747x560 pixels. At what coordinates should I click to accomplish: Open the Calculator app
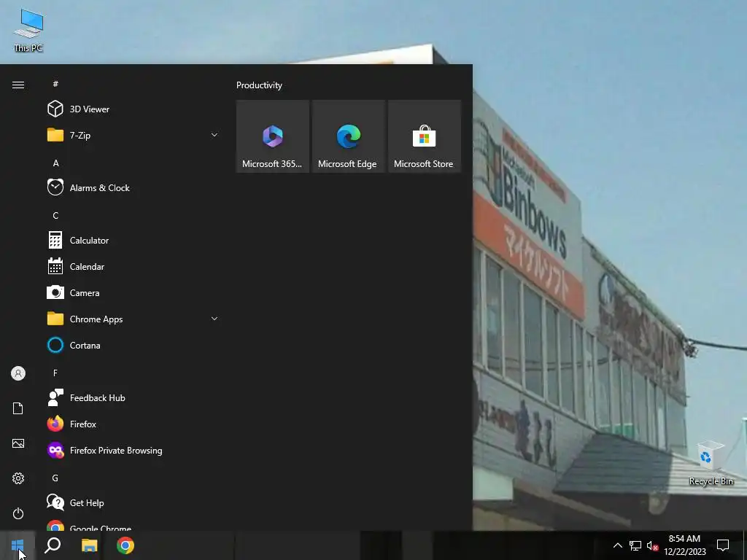[133, 240]
